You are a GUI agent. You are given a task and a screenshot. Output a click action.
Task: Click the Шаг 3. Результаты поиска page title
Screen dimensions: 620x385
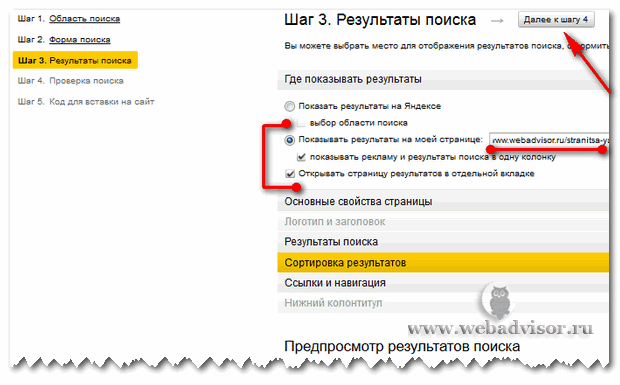coord(380,20)
